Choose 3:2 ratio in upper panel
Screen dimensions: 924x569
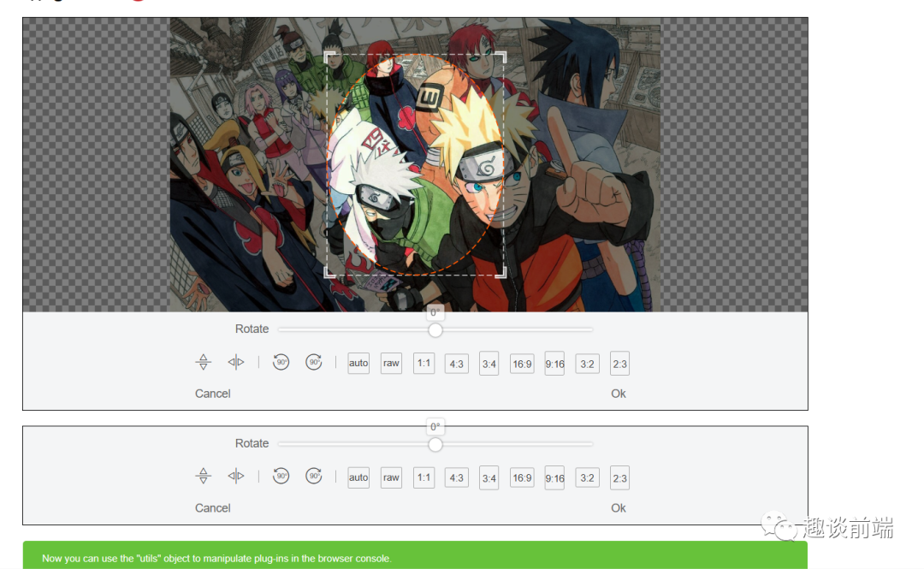(588, 364)
